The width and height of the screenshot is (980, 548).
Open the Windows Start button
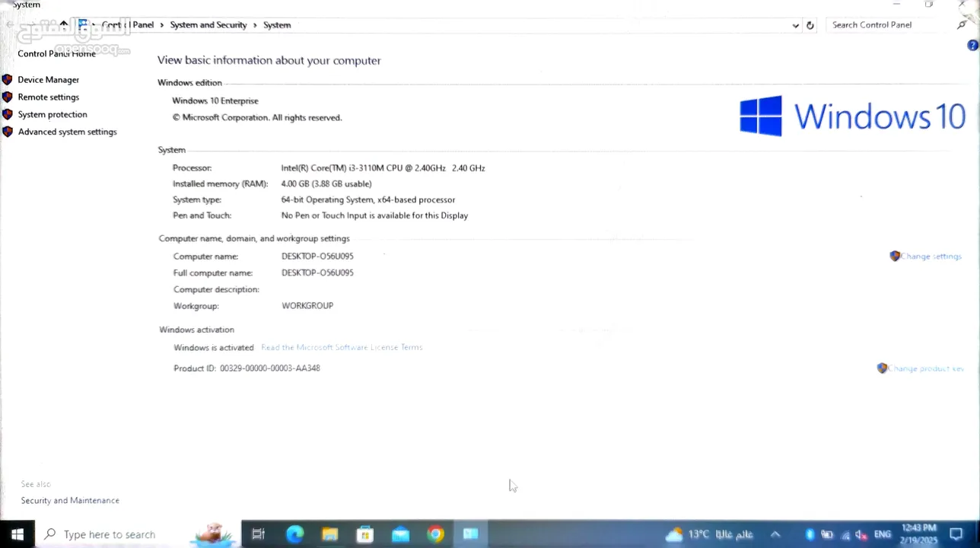17,534
